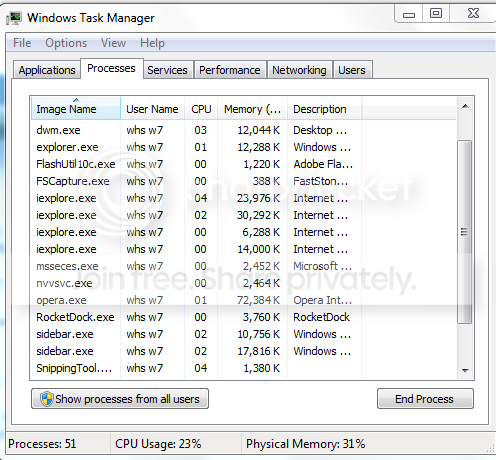The width and height of the screenshot is (496, 460).
Task: Select the Processes tab
Action: [x=111, y=68]
